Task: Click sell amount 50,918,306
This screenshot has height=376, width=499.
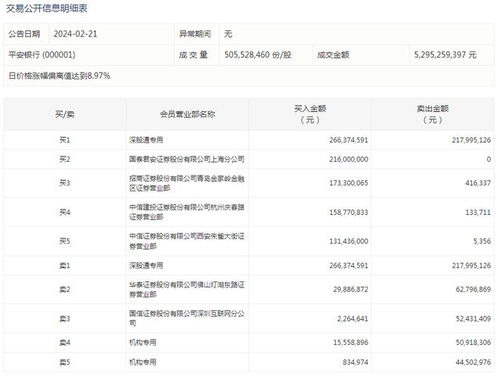Action: 473,342
